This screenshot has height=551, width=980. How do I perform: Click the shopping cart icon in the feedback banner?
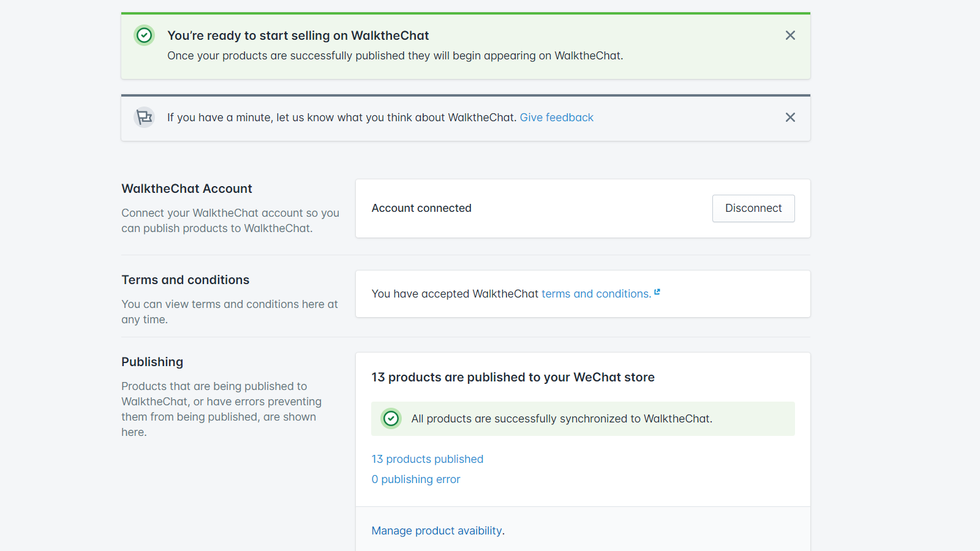point(144,117)
